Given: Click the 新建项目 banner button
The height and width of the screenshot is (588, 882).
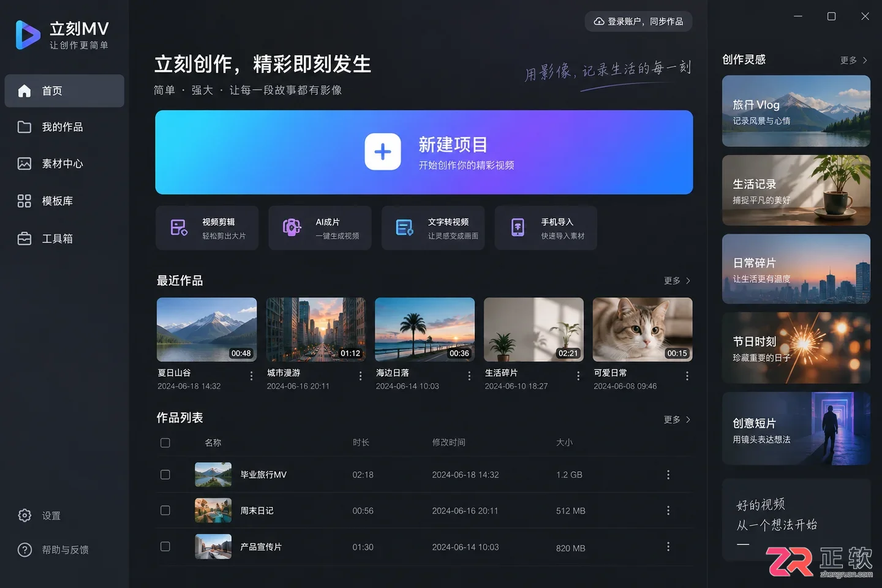Looking at the screenshot, I should [x=424, y=153].
